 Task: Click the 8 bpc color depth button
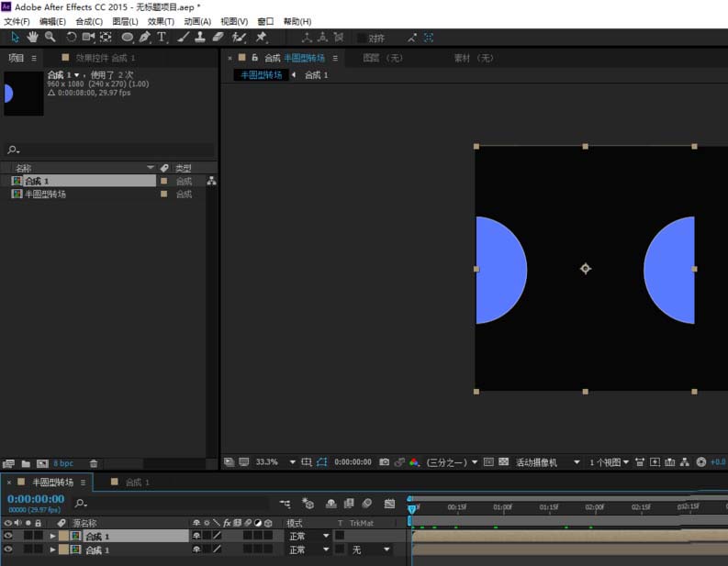point(63,463)
